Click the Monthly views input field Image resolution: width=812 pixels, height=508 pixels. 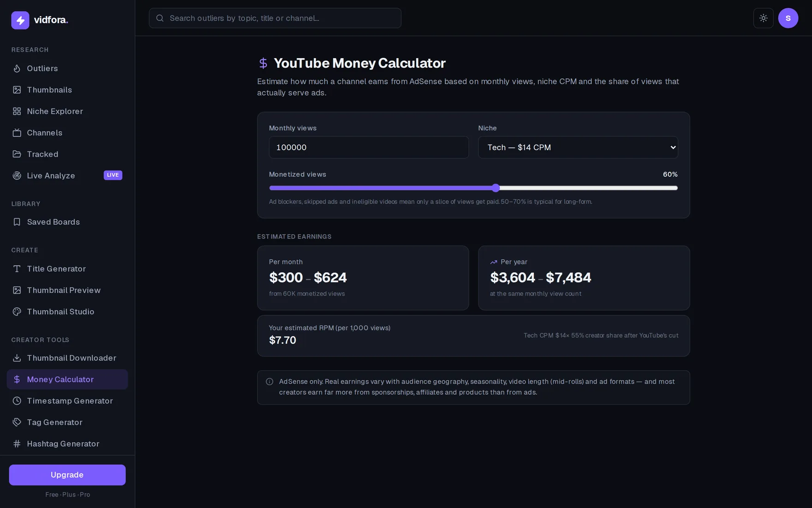click(x=369, y=147)
